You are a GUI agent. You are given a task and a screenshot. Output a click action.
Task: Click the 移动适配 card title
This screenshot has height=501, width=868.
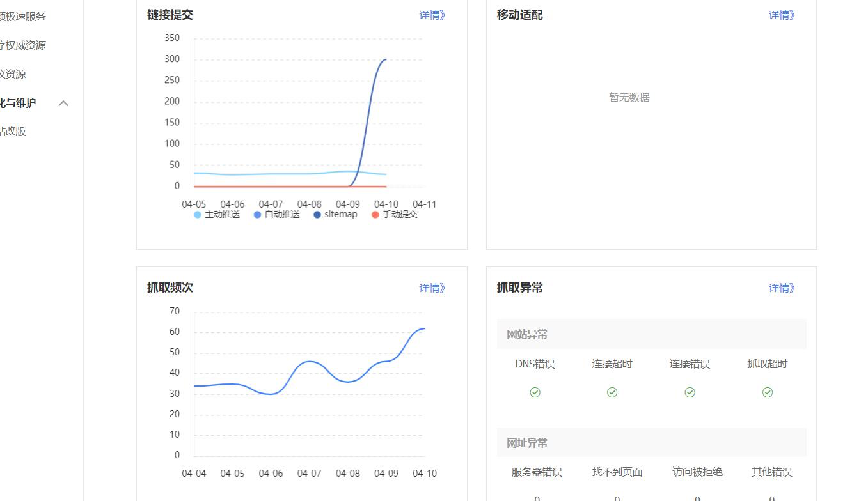(x=520, y=15)
